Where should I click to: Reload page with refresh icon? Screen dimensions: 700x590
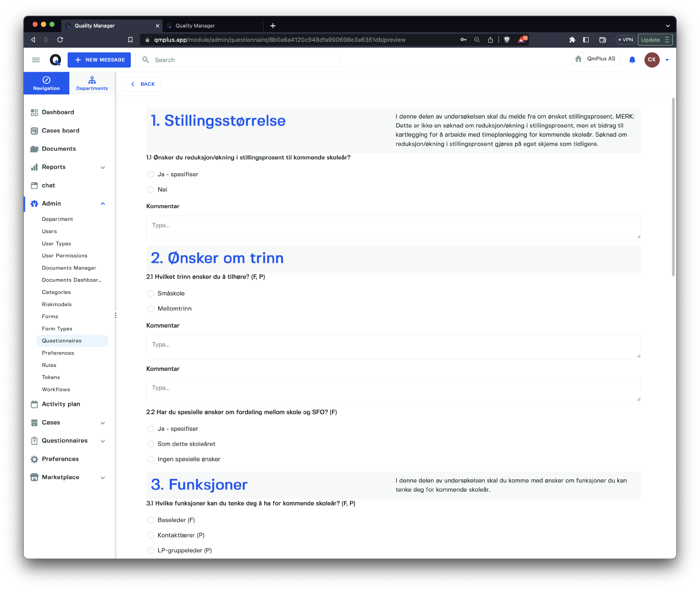tap(60, 40)
